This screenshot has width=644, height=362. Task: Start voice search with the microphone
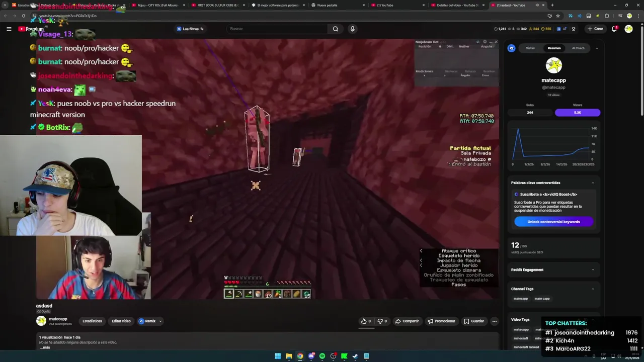point(353,29)
